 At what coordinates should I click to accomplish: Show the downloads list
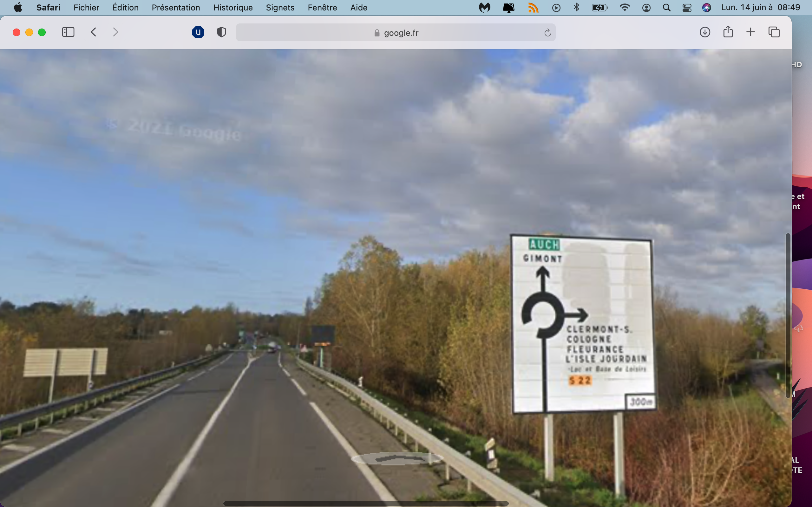pos(704,32)
